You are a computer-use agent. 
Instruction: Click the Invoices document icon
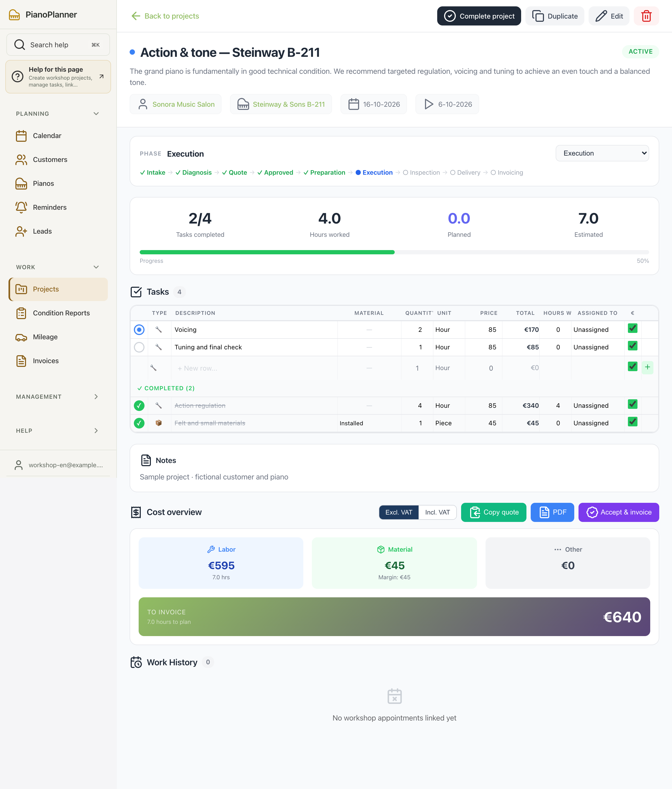point(21,361)
